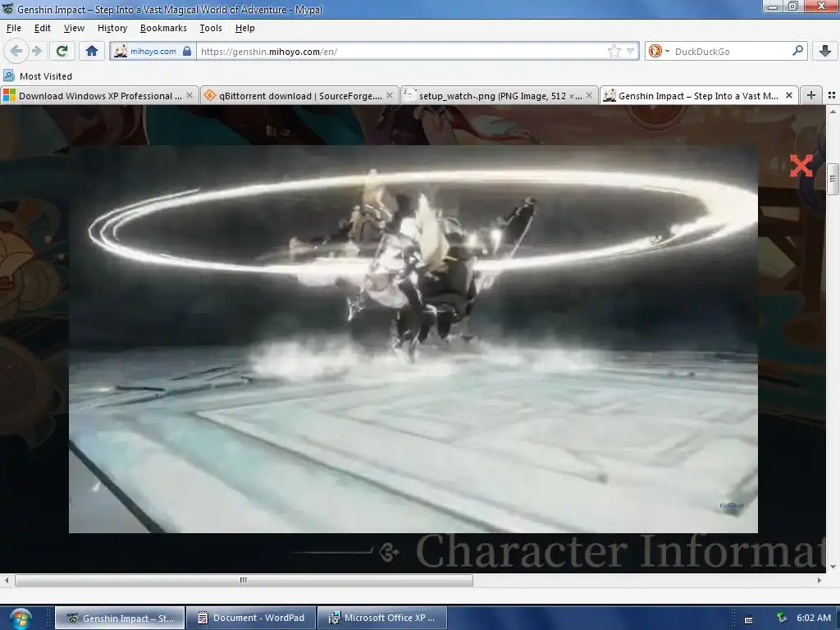The image size is (840, 630).
Task: Close the Windows XP Professional tab
Action: click(189, 95)
